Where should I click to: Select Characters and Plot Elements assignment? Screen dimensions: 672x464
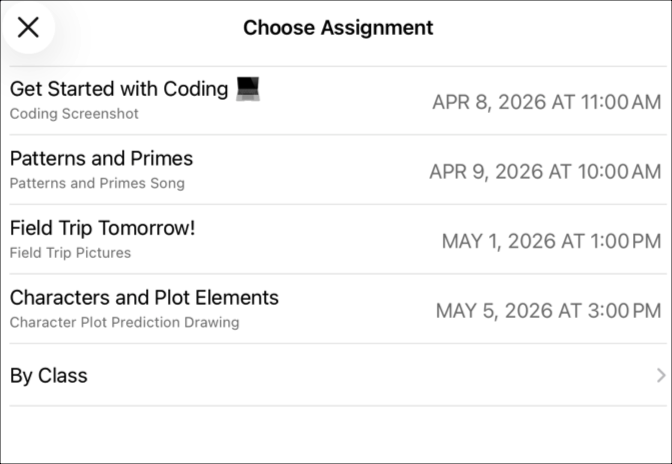tap(144, 298)
